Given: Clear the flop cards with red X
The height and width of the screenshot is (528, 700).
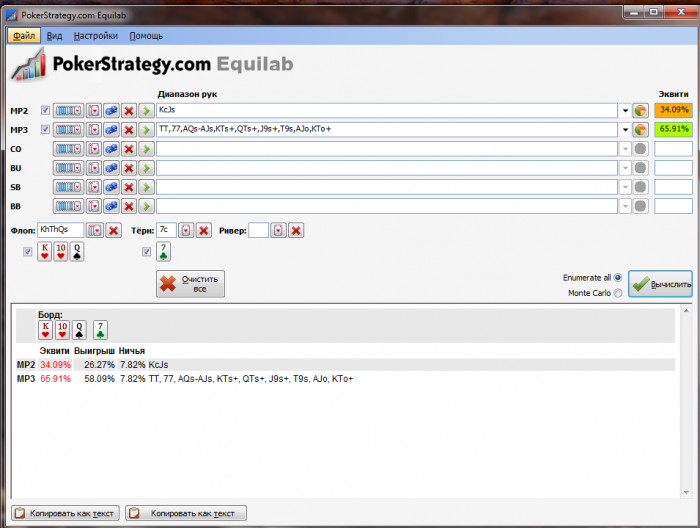Looking at the screenshot, I should tap(113, 230).
